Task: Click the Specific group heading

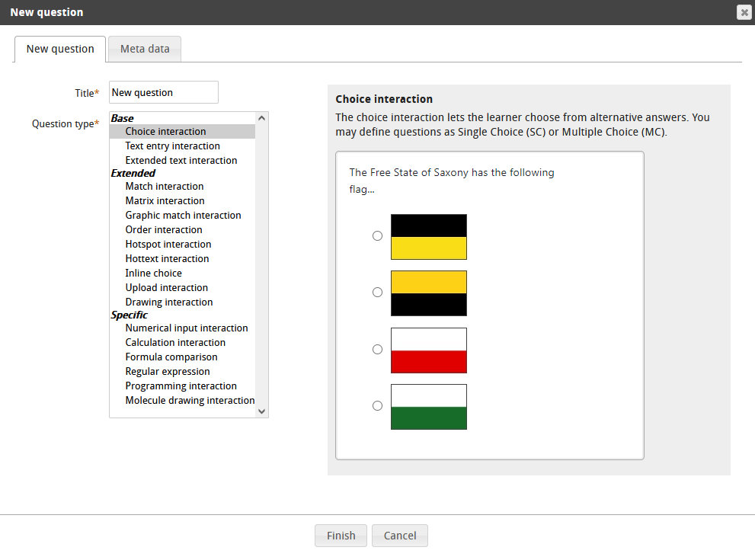Action: [x=129, y=315]
